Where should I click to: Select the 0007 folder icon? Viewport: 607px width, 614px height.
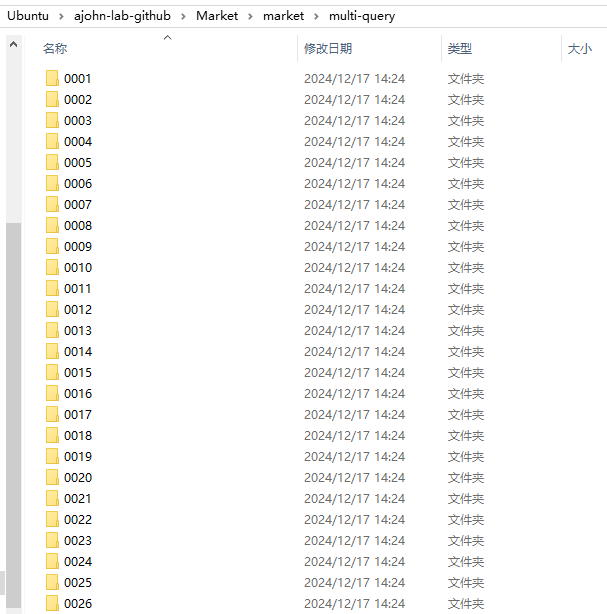point(52,204)
